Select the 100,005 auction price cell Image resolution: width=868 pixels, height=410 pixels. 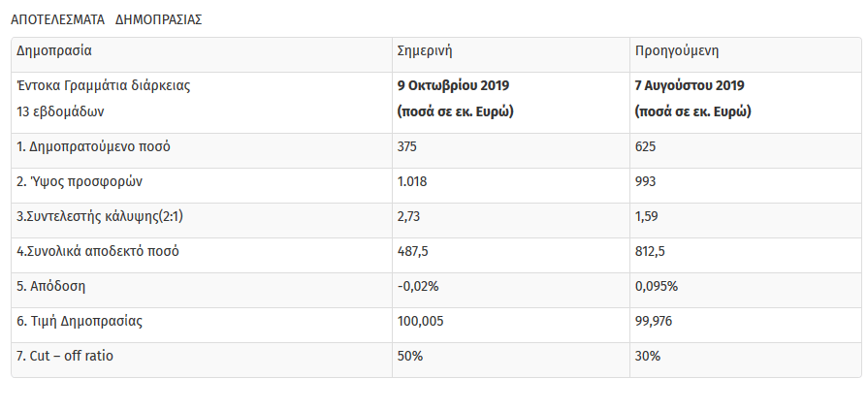point(421,321)
